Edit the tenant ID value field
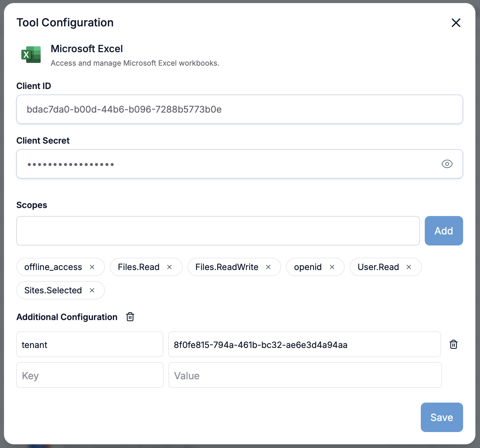This screenshot has width=480, height=448. pyautogui.click(x=304, y=345)
